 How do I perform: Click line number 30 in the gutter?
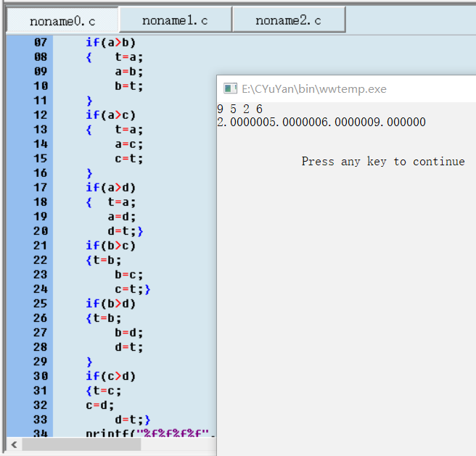pyautogui.click(x=41, y=376)
